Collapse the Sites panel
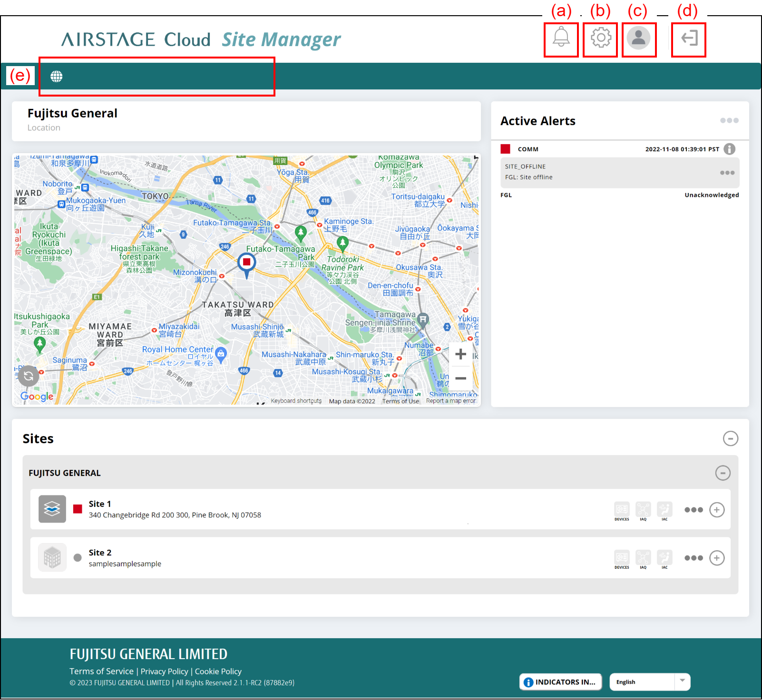Screen dimensions: 762x700 pos(730,438)
